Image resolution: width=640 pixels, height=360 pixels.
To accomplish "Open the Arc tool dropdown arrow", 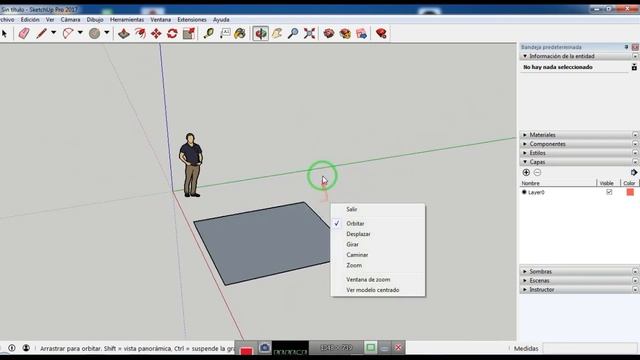I will [x=80, y=33].
